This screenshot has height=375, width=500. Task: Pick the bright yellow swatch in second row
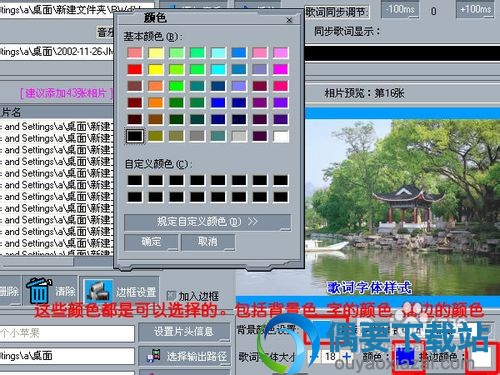156,69
